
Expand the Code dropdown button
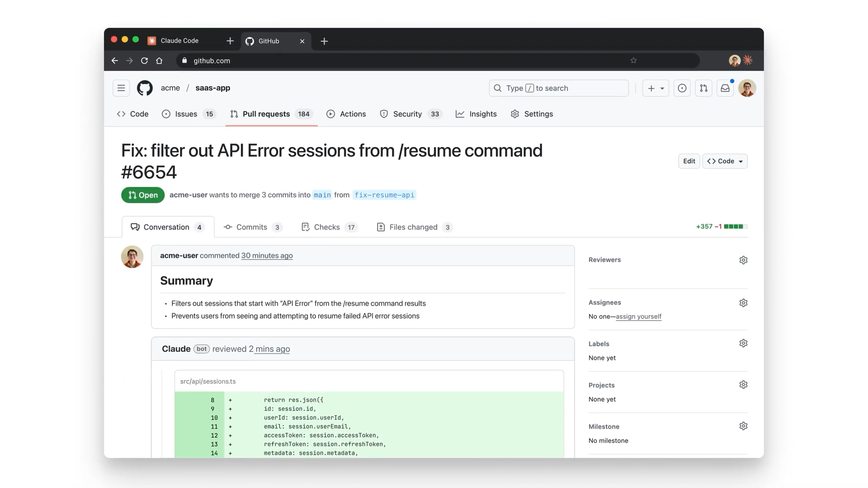[725, 161]
